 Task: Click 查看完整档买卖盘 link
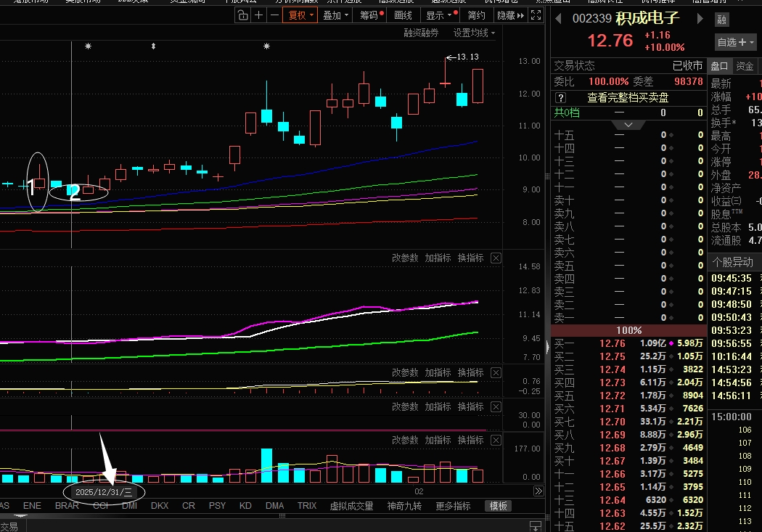coord(628,98)
